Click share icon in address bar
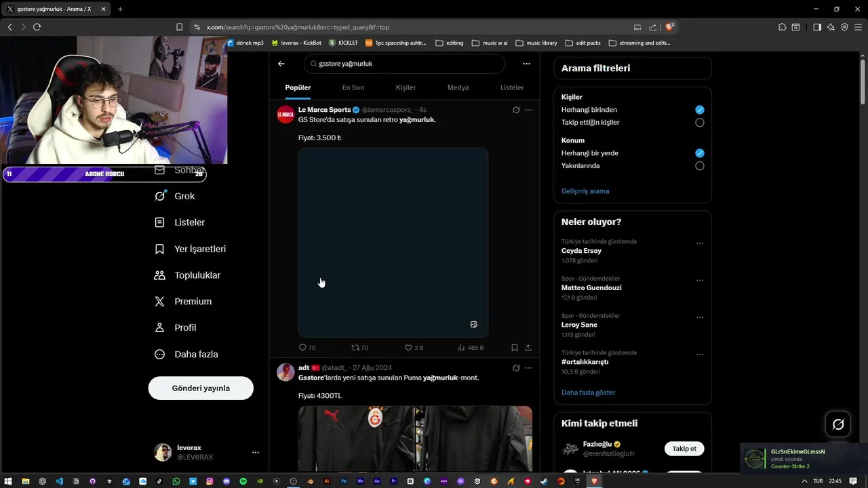This screenshot has width=868, height=488. (652, 27)
